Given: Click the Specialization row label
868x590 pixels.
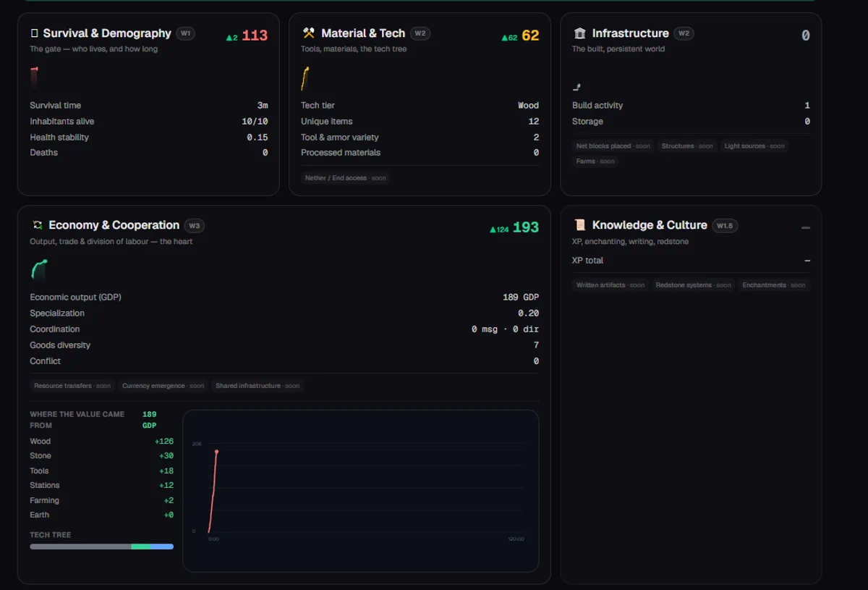Looking at the screenshot, I should click(57, 313).
